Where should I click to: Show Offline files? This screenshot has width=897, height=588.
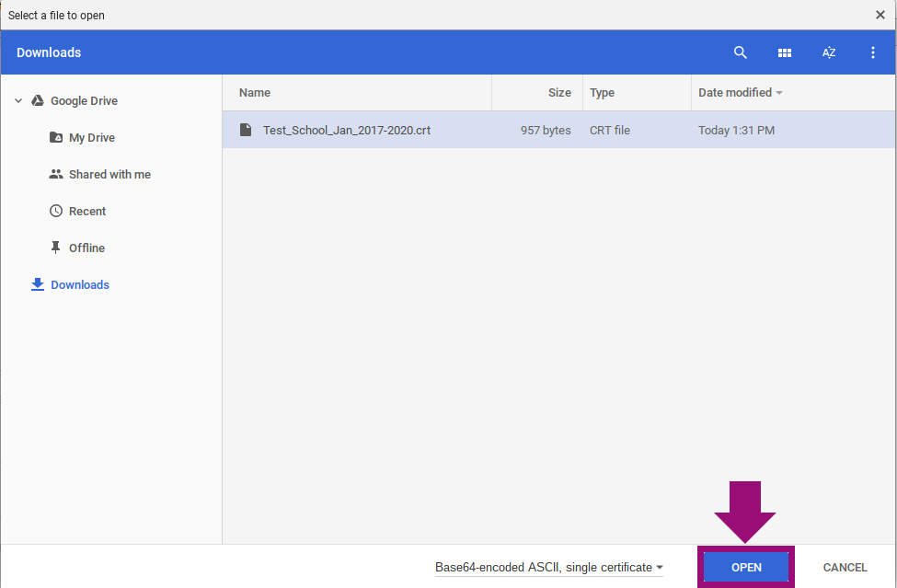(86, 248)
